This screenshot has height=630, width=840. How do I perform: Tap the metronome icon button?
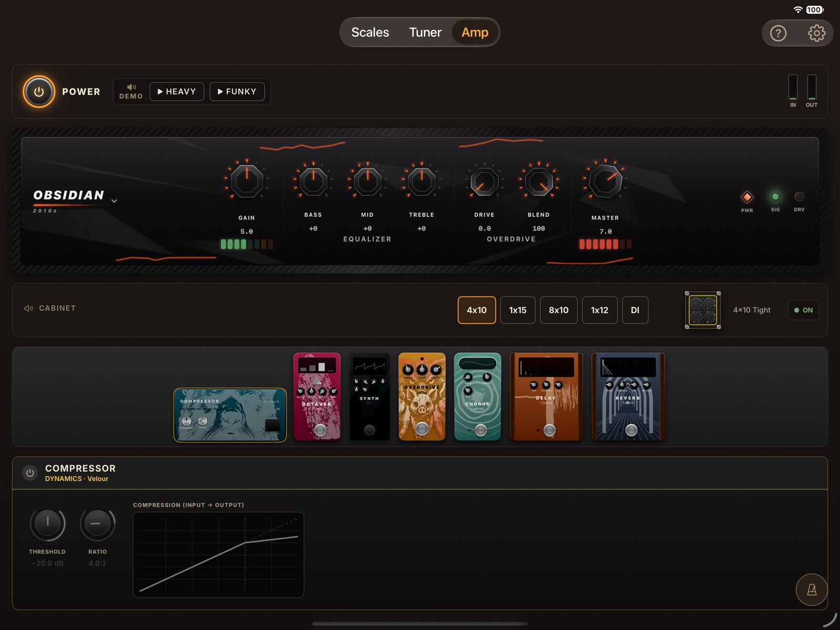pos(812,590)
